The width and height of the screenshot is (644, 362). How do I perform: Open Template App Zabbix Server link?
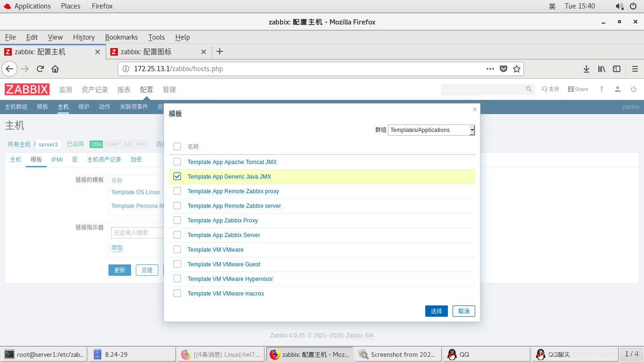pos(224,235)
